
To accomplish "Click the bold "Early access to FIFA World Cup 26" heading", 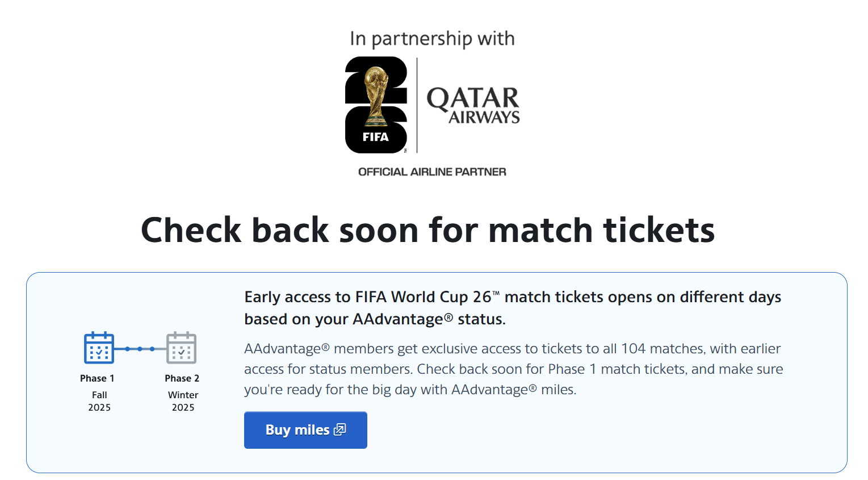I will [x=512, y=308].
